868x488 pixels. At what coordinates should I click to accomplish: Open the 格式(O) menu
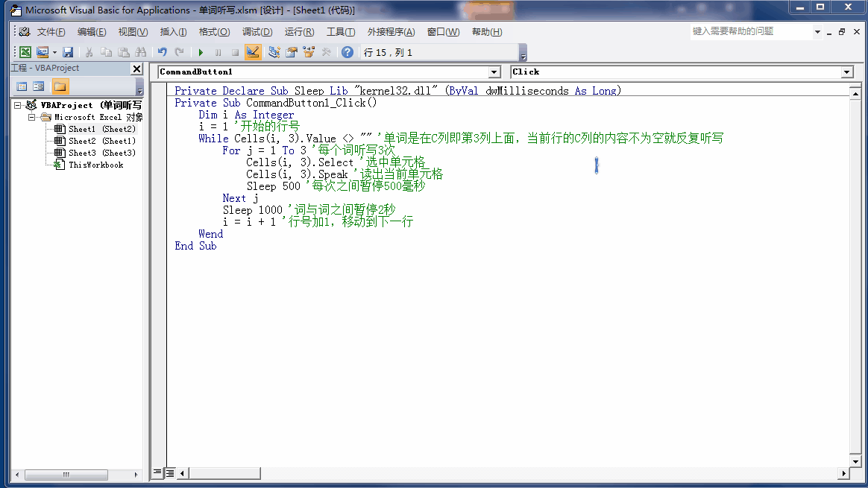click(x=214, y=31)
